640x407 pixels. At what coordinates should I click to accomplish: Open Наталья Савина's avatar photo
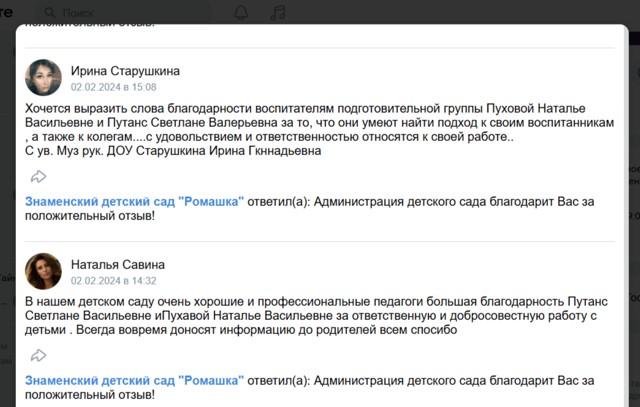44,271
